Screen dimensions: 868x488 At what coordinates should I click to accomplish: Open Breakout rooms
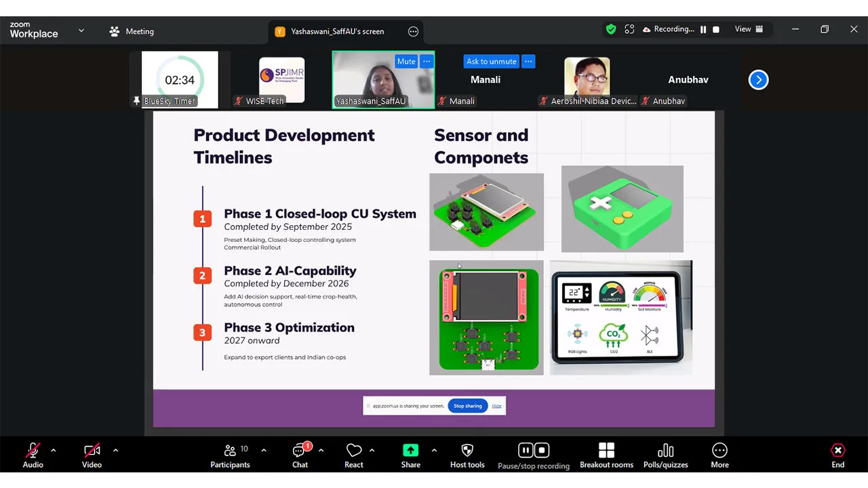[x=606, y=455]
